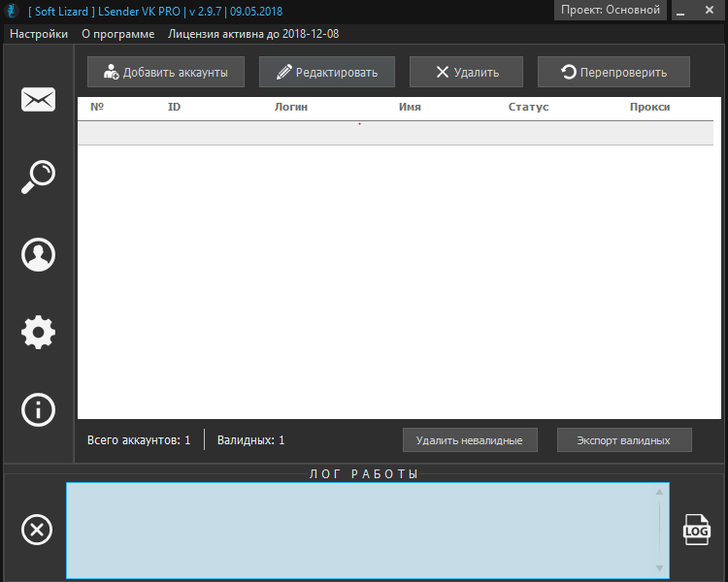Viewport: 728px width, 582px height.
Task: Sort by the № column header
Action: point(96,107)
